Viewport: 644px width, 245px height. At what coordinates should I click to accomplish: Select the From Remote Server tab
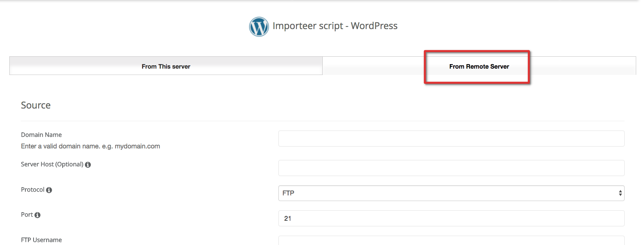tap(479, 66)
